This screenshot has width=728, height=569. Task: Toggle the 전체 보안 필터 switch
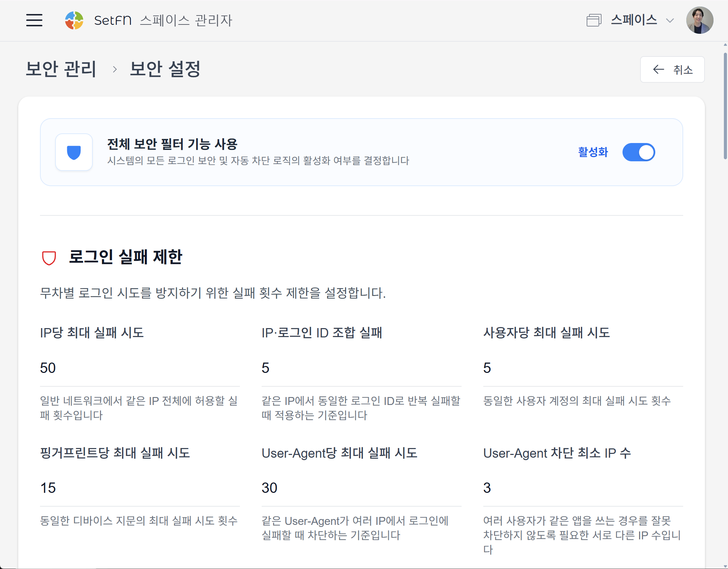coord(638,152)
